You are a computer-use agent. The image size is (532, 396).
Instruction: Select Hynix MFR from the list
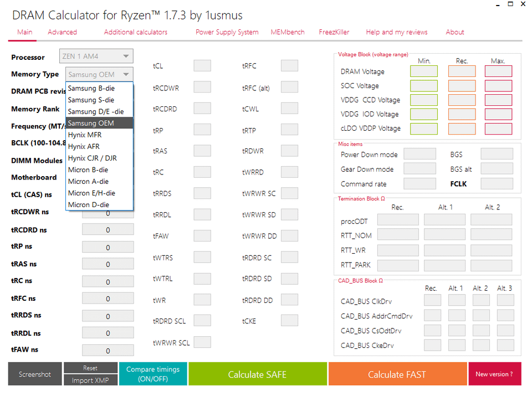point(99,135)
